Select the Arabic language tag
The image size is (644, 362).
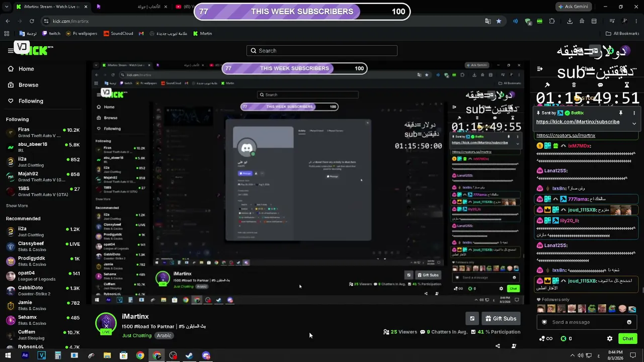[x=164, y=335]
